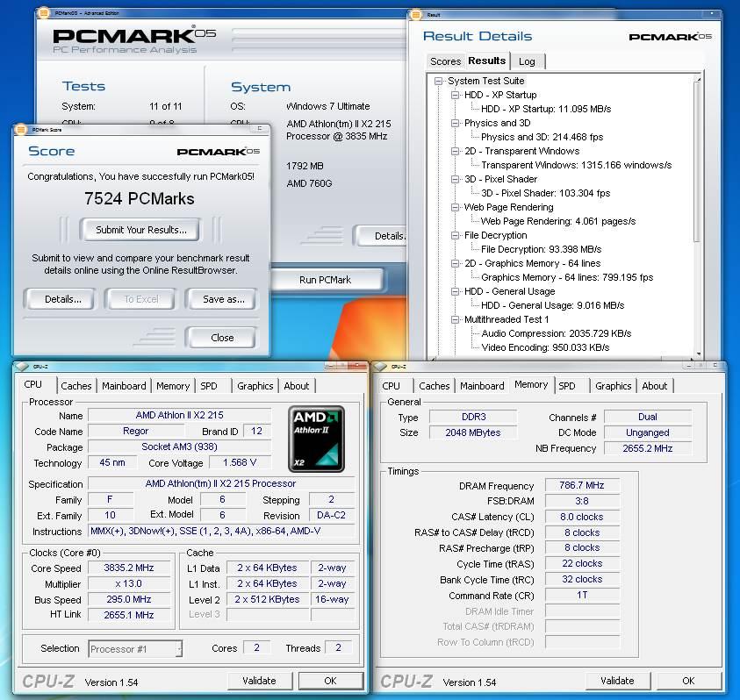740x700 pixels.
Task: Click the left CPU-Z window title icon
Action: pos(22,366)
